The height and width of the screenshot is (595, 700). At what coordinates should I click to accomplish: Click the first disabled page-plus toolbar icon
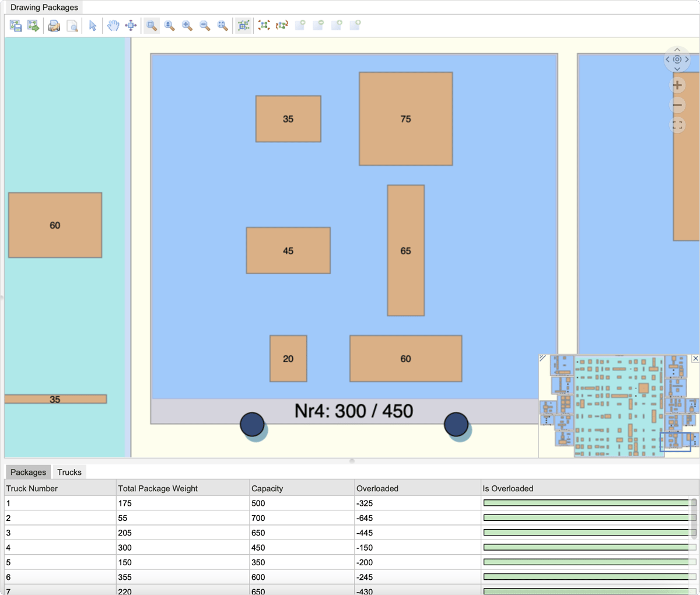[x=300, y=26]
